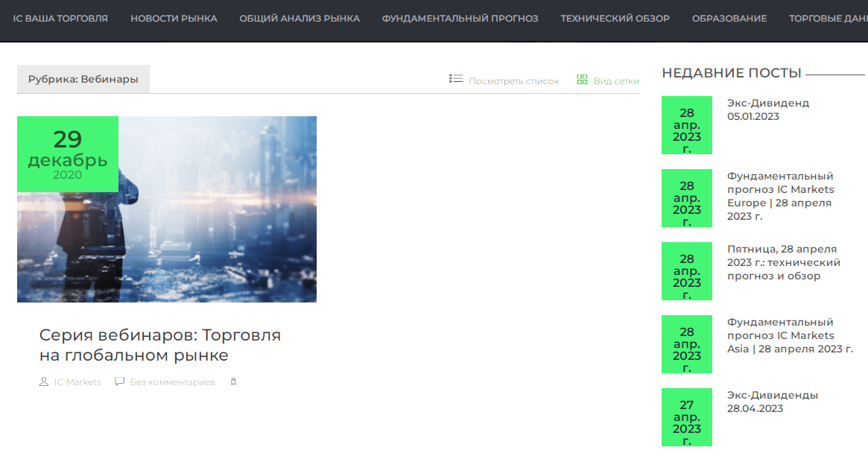Viewport: 868px width, 456px height.
Task: Click the author icon beside IC Markets
Action: (44, 381)
